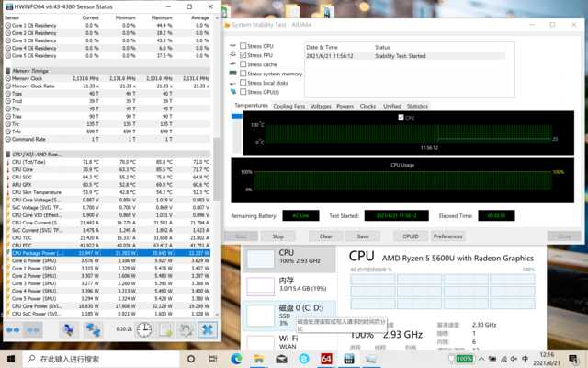This screenshot has width=588, height=368.
Task: Select the Memory Clock Ratio row
Action: click(x=108, y=86)
